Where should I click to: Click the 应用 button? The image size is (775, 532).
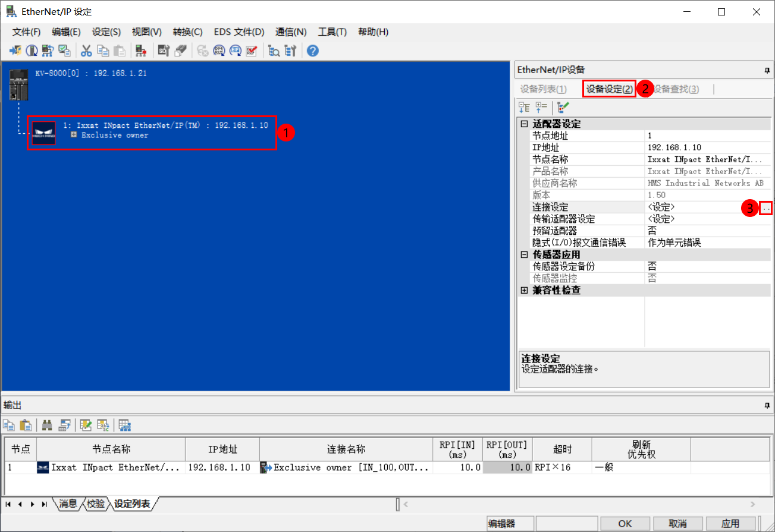pos(731,523)
